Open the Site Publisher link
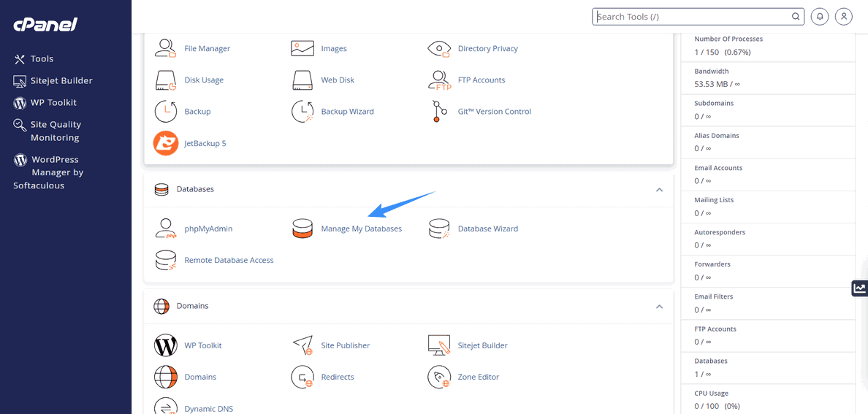The image size is (868, 414). click(346, 345)
